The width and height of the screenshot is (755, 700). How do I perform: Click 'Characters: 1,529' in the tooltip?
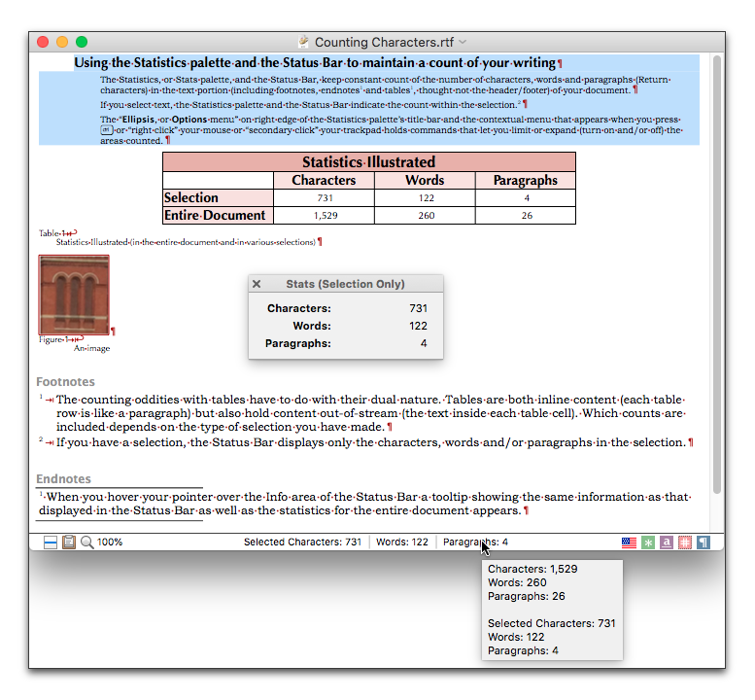point(532,569)
